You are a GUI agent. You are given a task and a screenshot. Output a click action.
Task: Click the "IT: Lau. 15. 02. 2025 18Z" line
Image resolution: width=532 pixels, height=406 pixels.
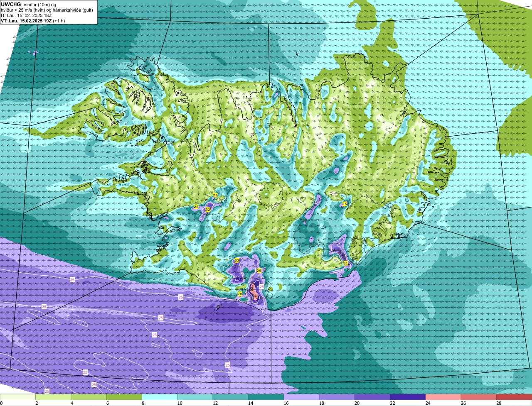click(26, 15)
